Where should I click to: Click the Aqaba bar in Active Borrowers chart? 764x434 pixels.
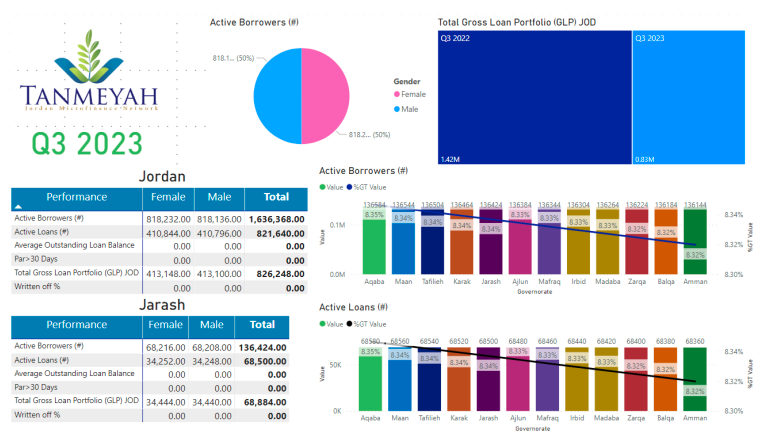(x=374, y=242)
